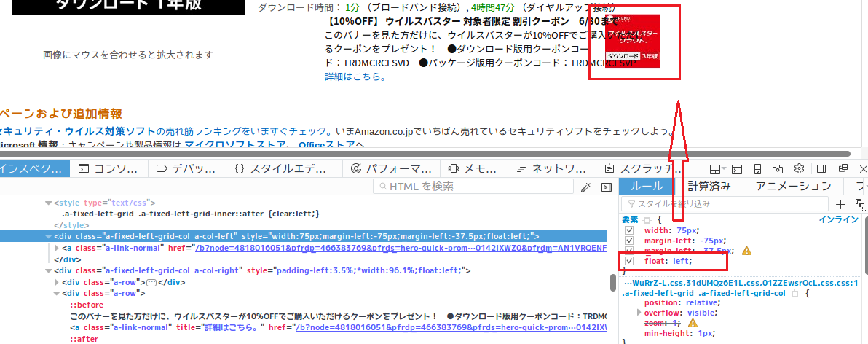The image size is (868, 344).
Task: Switch to the 計算済み tab
Action: [709, 187]
